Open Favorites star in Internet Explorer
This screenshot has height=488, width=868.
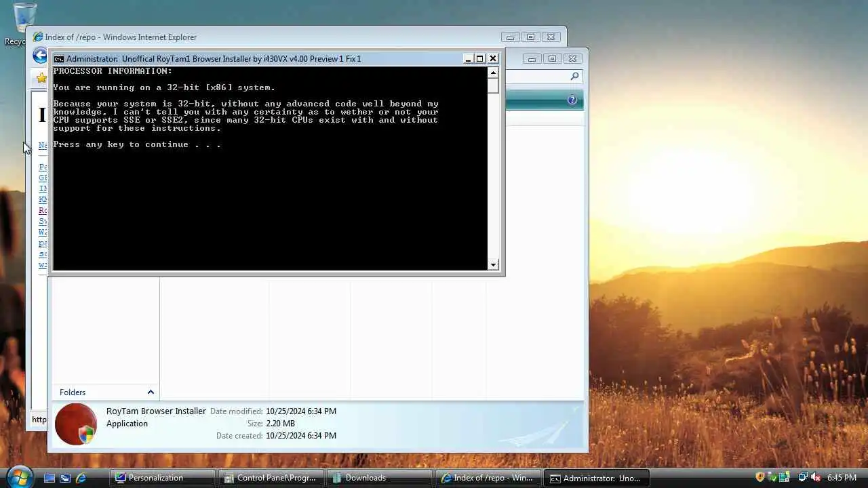click(x=41, y=78)
